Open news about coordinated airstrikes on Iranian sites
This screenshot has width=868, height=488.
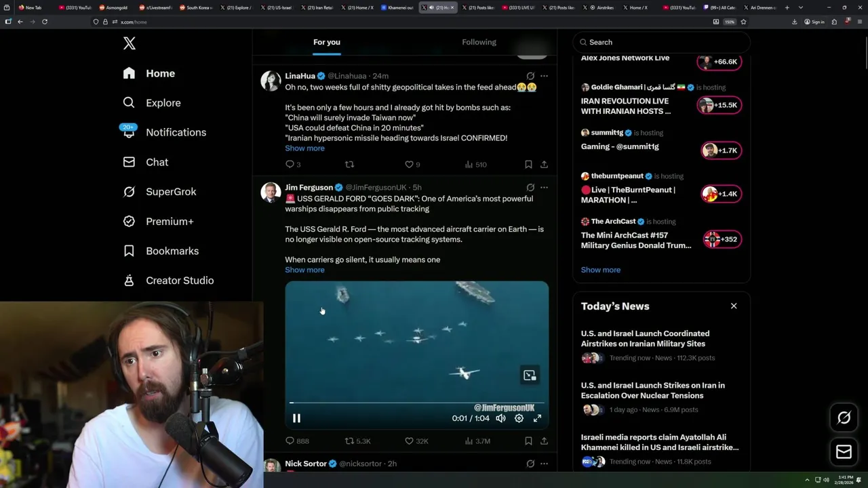click(661, 346)
